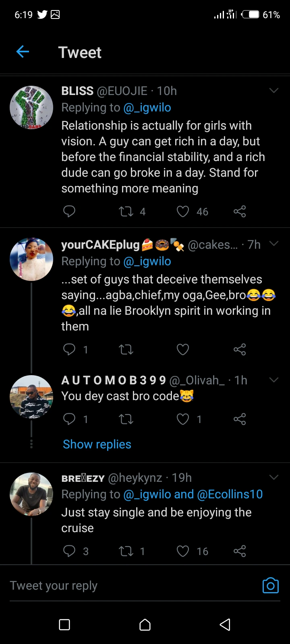Viewport: 290px width, 644px height.
Task: View BLISS's raised-fist profile picture
Action: [x=31, y=107]
